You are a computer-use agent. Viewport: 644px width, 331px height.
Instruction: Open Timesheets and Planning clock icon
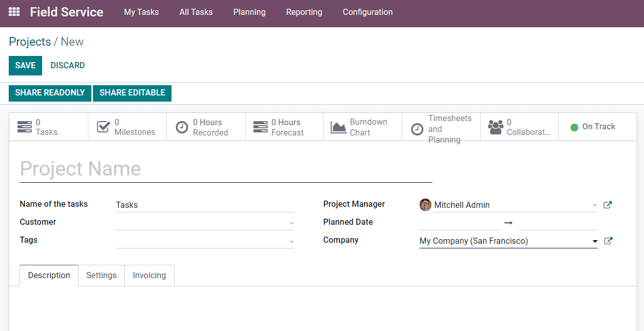tap(418, 129)
